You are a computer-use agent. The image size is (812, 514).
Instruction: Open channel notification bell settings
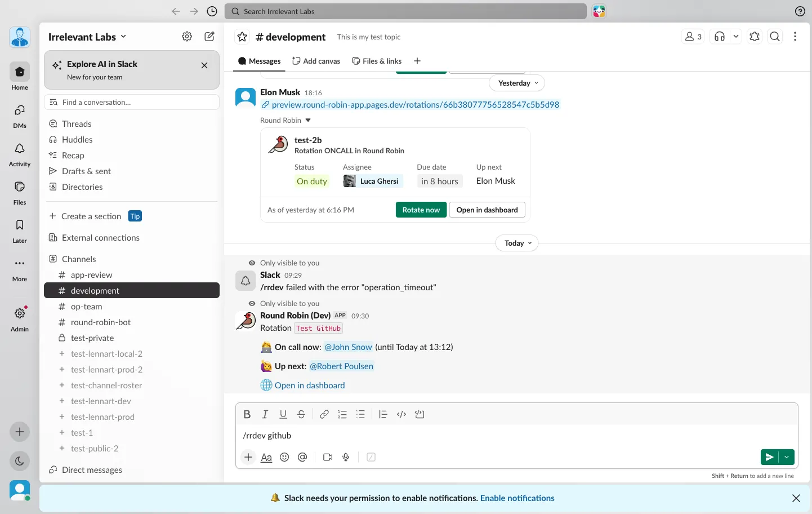click(755, 37)
